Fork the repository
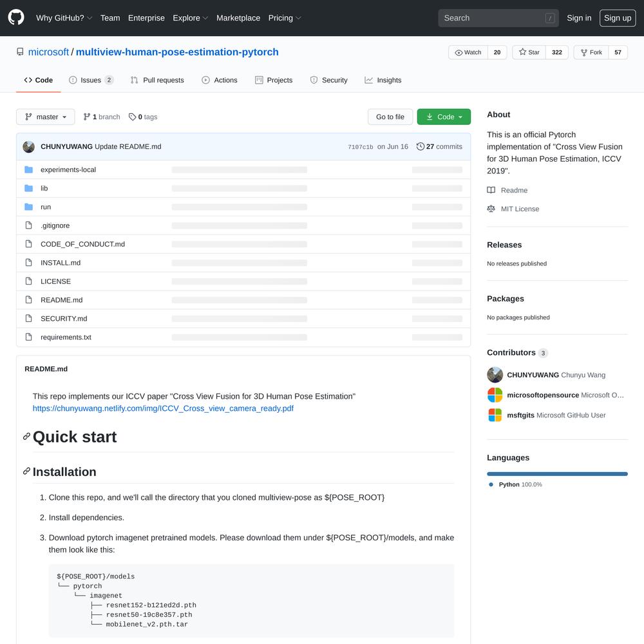The width and height of the screenshot is (644, 644). click(x=591, y=53)
